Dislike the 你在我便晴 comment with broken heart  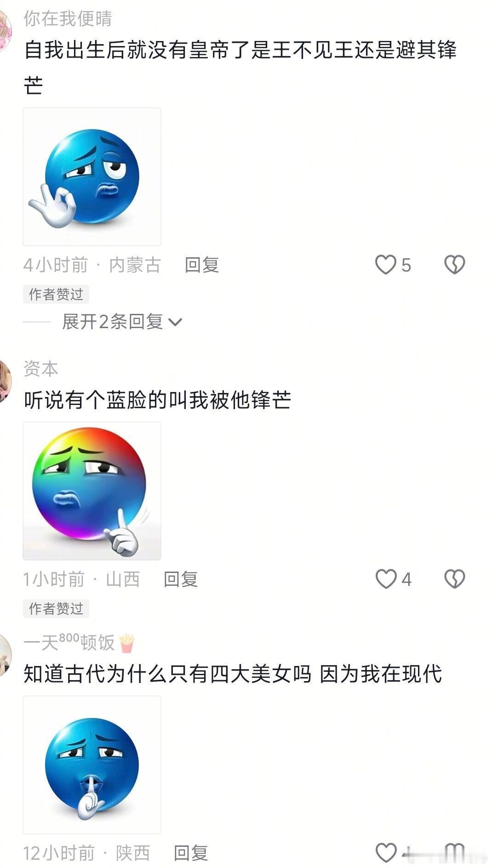pyautogui.click(x=454, y=265)
